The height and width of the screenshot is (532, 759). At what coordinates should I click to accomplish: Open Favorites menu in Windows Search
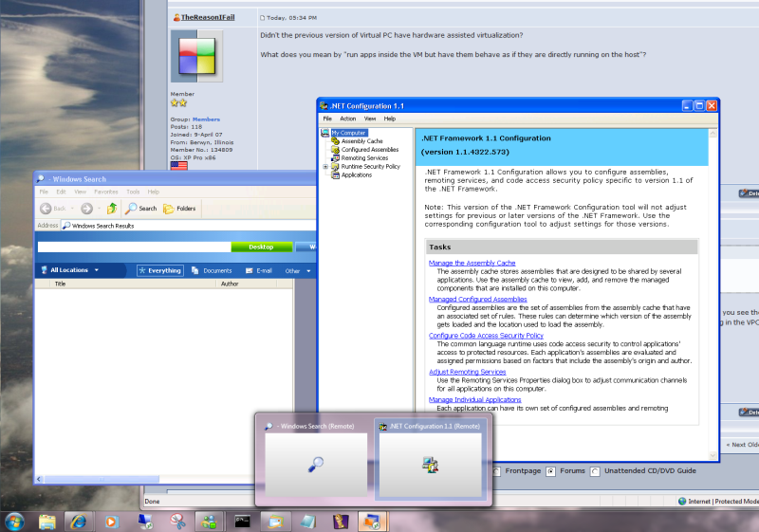pyautogui.click(x=106, y=192)
